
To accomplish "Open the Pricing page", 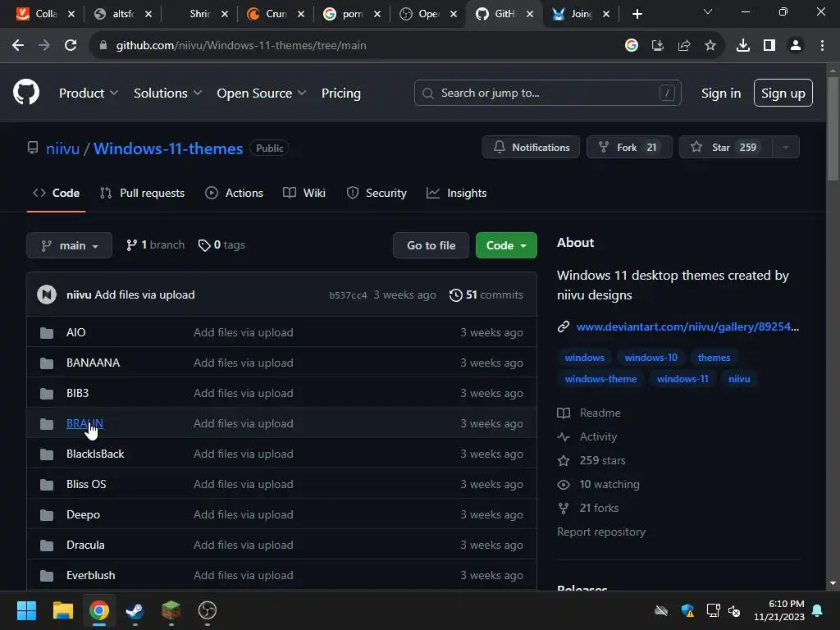I will point(340,94).
